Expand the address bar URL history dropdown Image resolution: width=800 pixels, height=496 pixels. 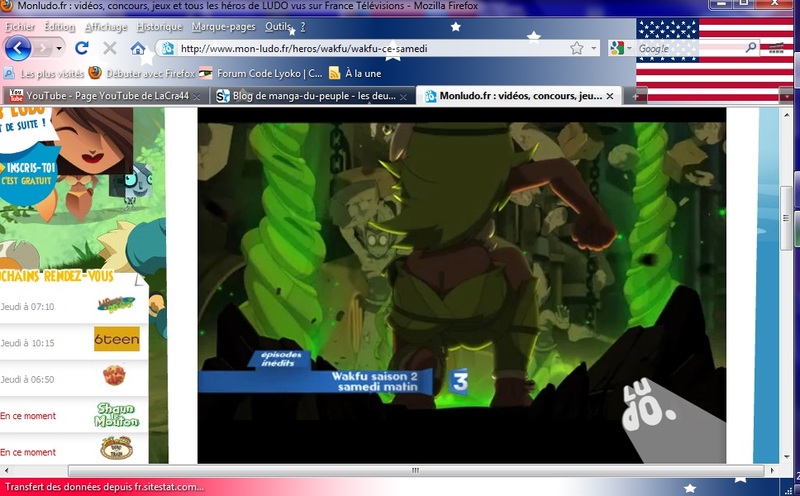(594, 48)
